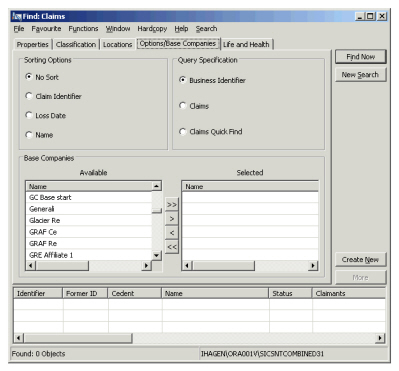Click the Create New button
The height and width of the screenshot is (371, 399).
coord(360,259)
